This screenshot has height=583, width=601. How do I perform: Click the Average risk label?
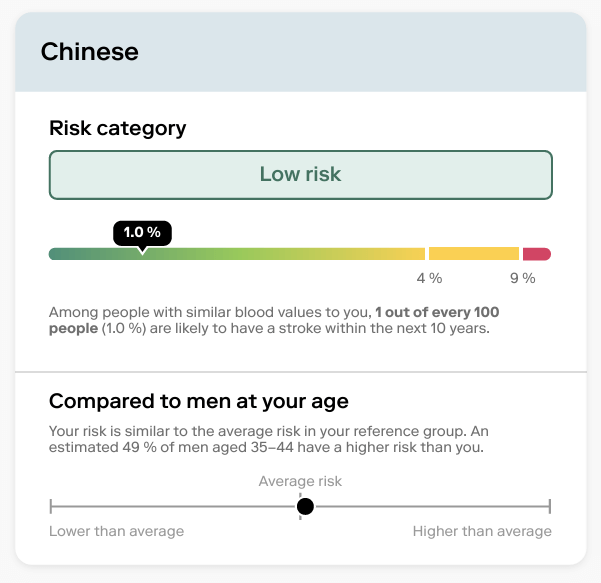pyautogui.click(x=300, y=481)
